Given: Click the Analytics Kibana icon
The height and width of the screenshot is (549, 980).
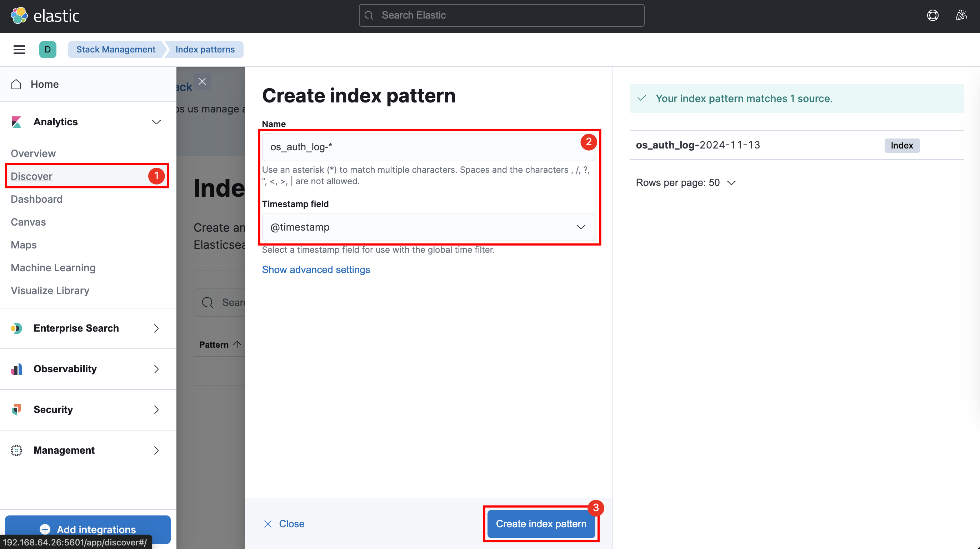Looking at the screenshot, I should click(16, 122).
